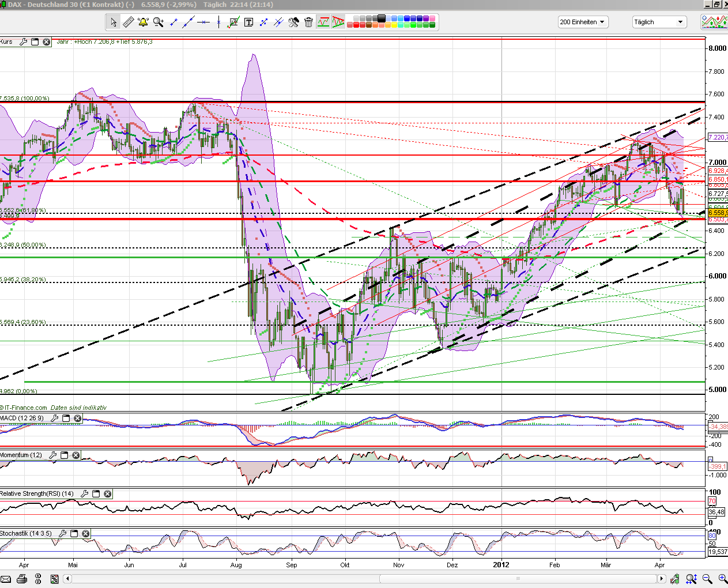The height and width of the screenshot is (588, 728).
Task: Click the 4.962 (0,00%) Fibonacci label
Action: click(19, 391)
